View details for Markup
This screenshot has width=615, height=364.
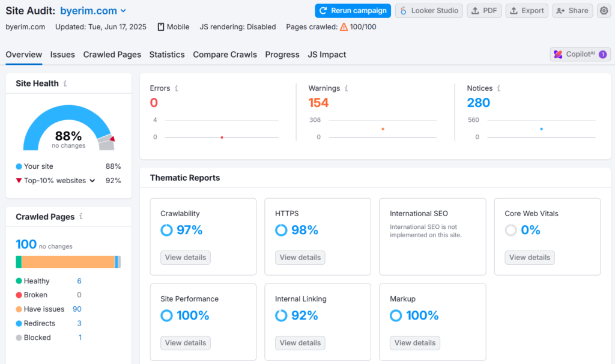(x=415, y=343)
